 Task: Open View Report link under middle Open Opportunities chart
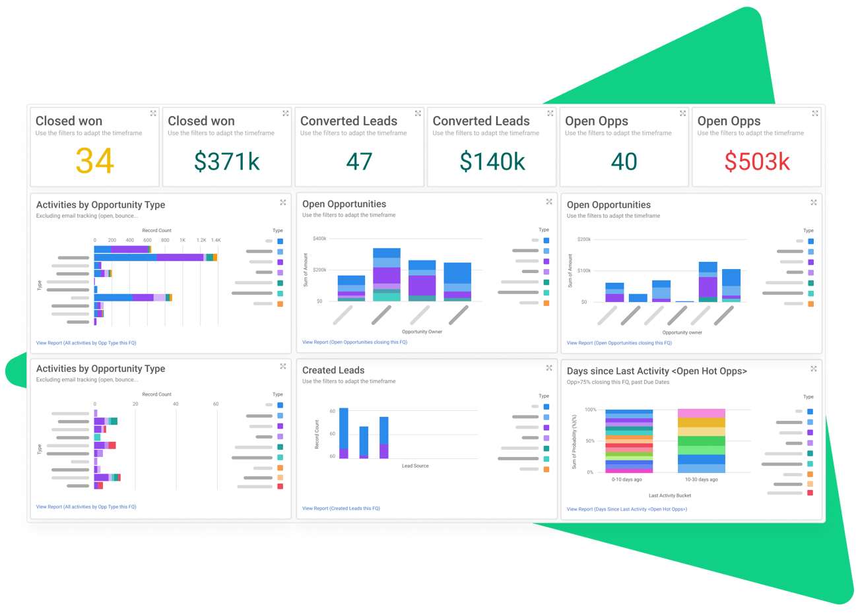[x=354, y=342]
